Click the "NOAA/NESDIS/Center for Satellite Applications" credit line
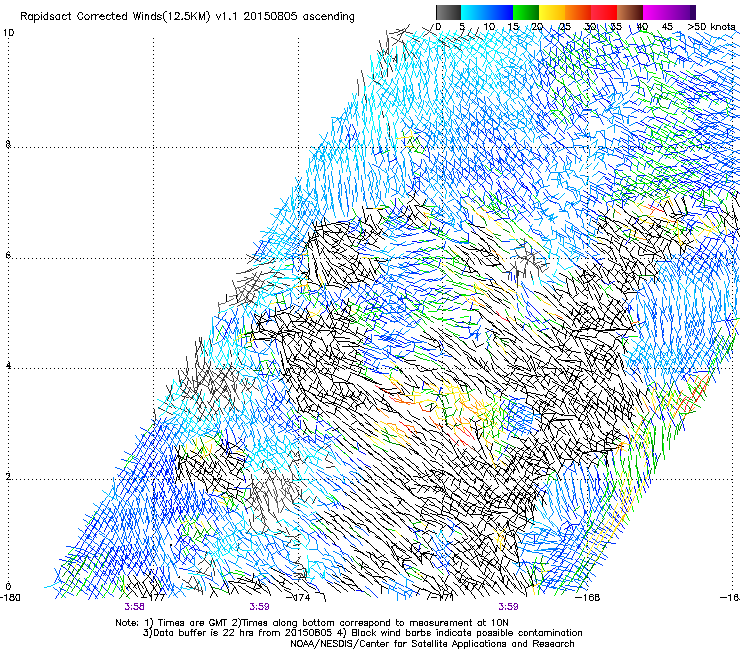The width and height of the screenshot is (740, 650). [x=432, y=644]
